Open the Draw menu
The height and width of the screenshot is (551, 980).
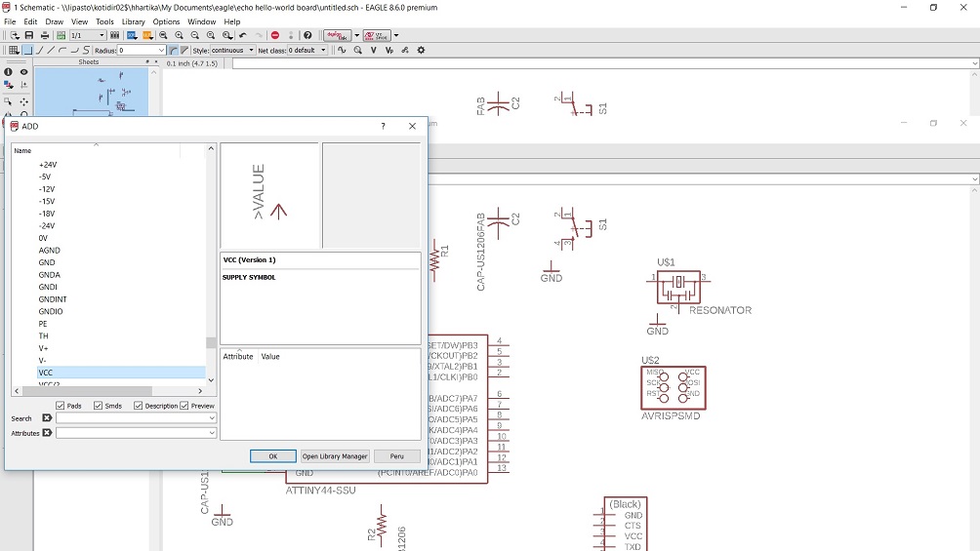pos(55,21)
